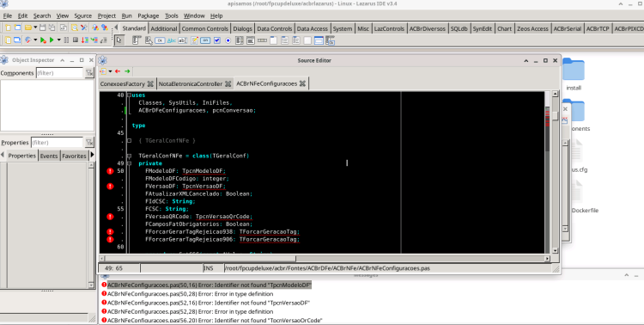Close the ACBrNFeConfiguracoes editor tab

point(303,83)
